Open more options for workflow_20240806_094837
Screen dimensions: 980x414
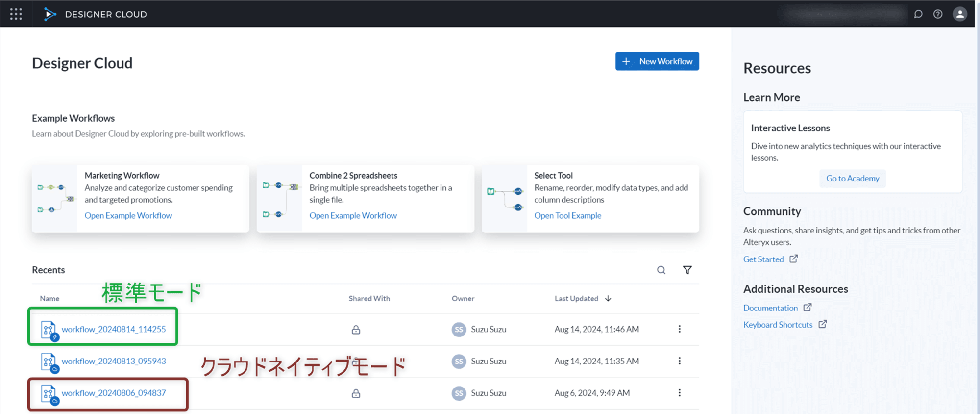[679, 393]
